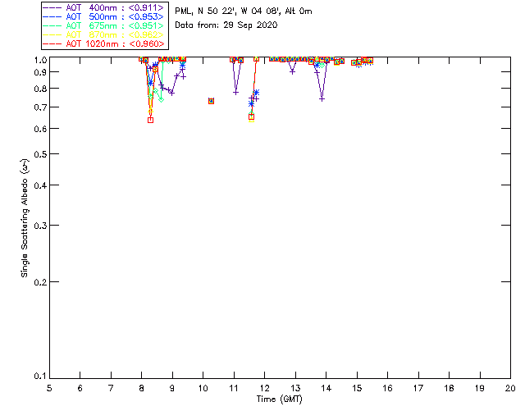Click the 5 x-axis tick label
Viewport: 525px width, 420px height.
[49, 388]
